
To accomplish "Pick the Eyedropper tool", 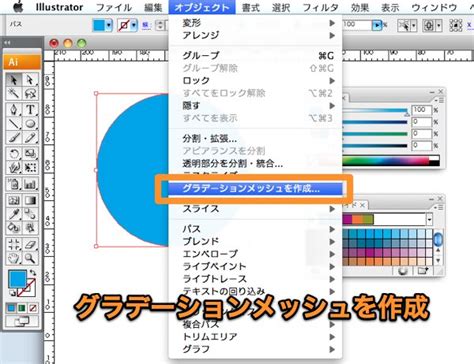I will coord(14,214).
